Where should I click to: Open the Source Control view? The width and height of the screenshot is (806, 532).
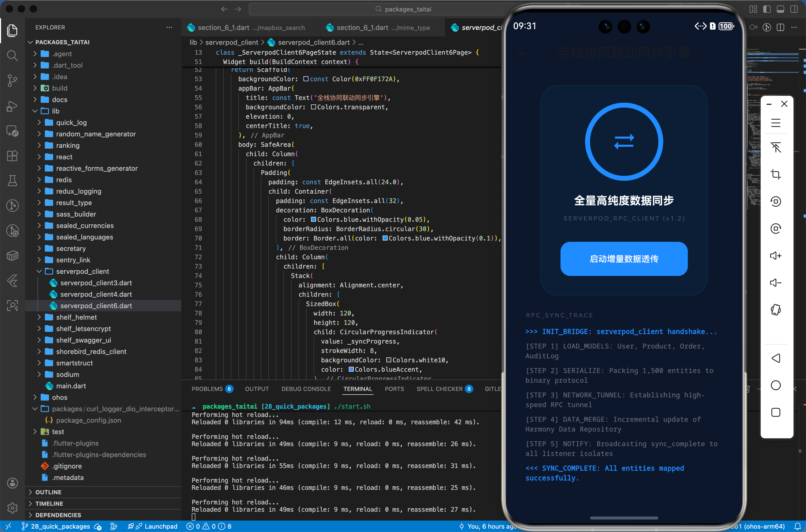[x=12, y=80]
